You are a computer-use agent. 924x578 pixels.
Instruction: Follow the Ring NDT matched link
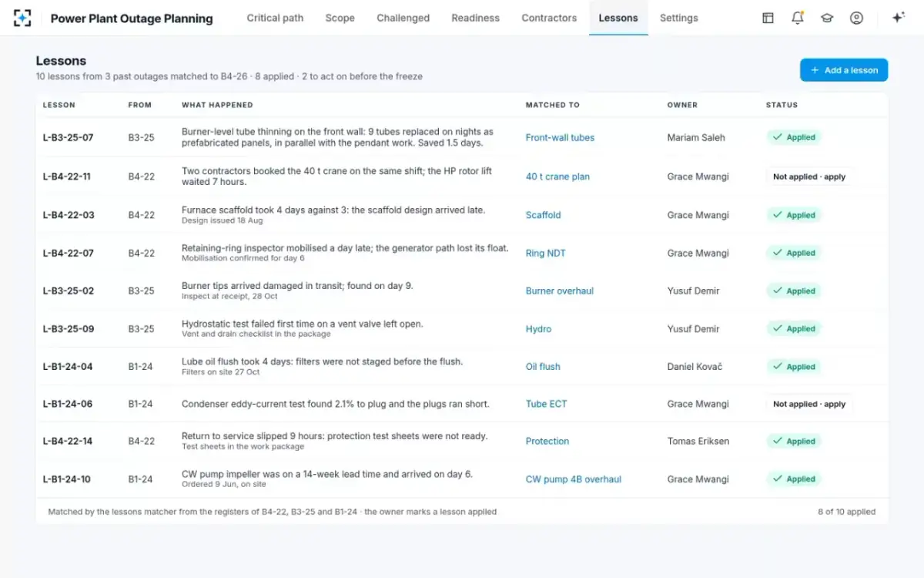click(546, 253)
